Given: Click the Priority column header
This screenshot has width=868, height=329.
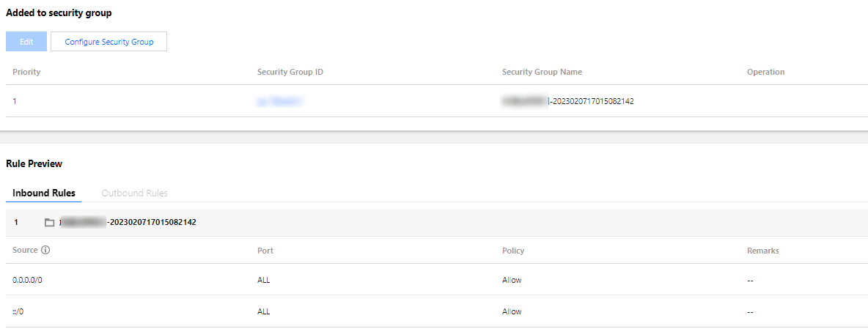Looking at the screenshot, I should pyautogui.click(x=26, y=72).
